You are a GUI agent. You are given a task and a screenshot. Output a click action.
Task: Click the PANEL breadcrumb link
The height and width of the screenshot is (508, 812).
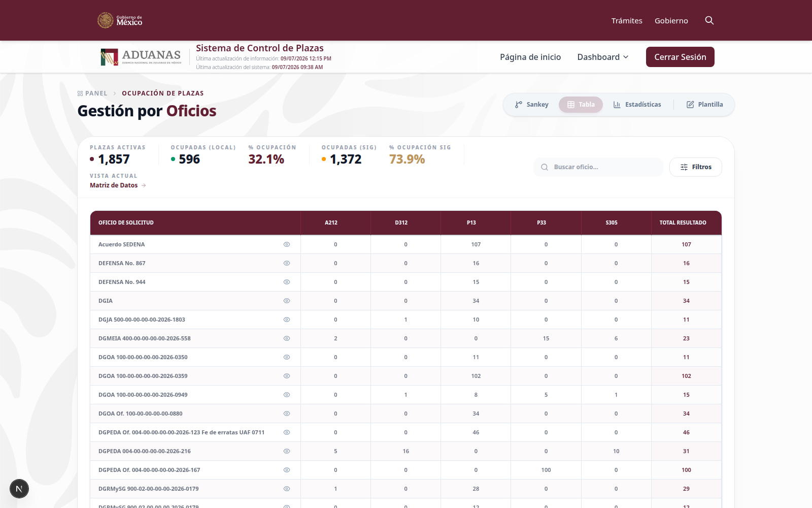point(92,93)
